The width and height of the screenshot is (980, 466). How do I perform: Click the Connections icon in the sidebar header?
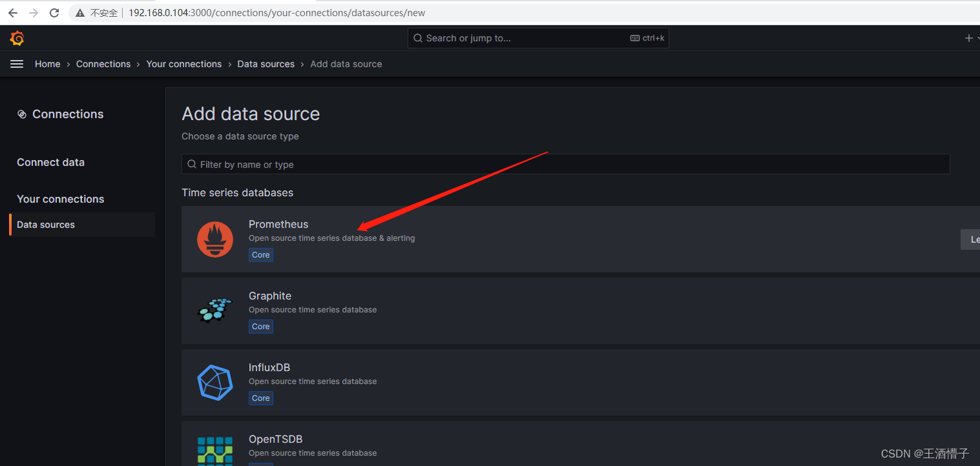click(22, 114)
